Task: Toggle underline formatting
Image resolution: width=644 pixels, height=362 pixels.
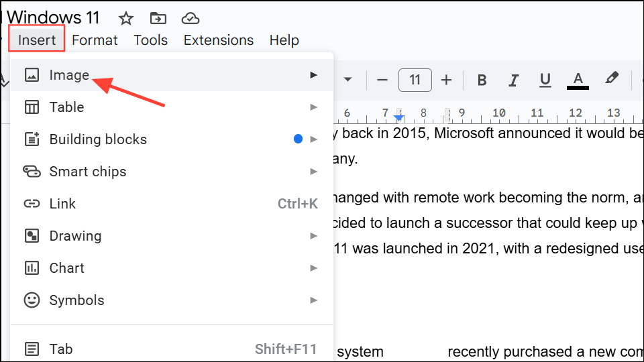Action: 545,80
